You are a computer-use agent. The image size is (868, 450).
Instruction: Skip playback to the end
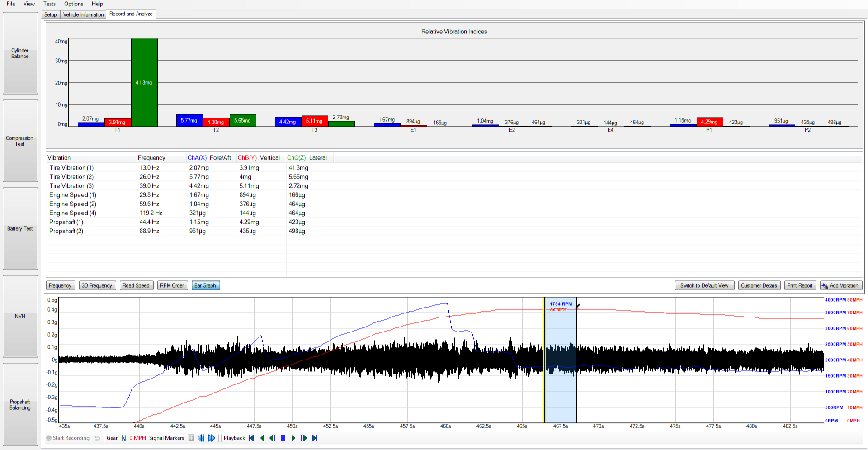tap(315, 438)
